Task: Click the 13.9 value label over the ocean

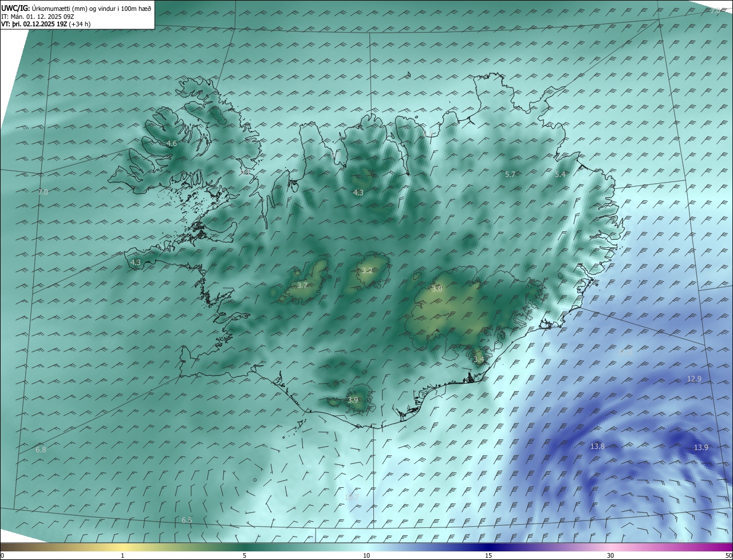Action: pos(701,447)
